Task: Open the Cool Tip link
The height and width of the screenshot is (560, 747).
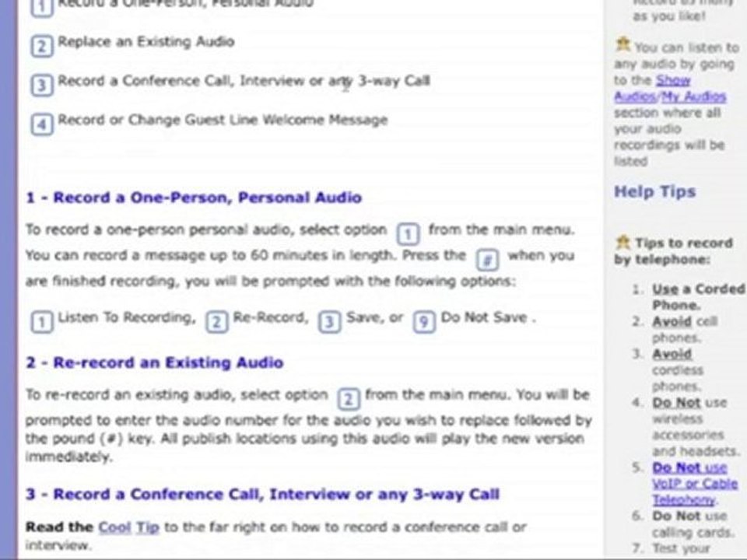Action: (128, 527)
